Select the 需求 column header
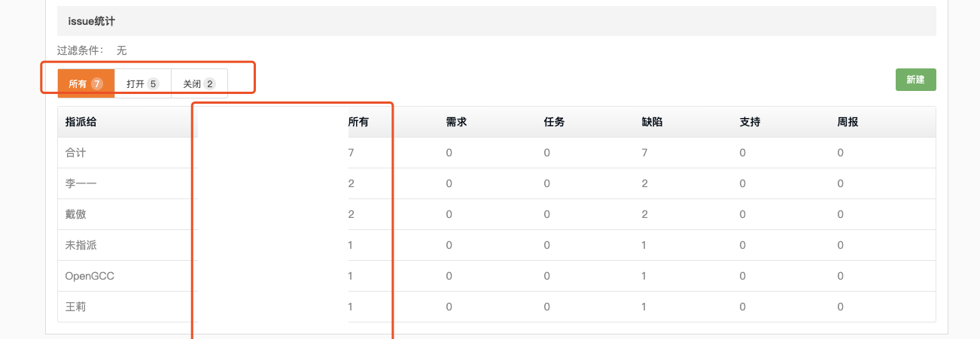 point(457,122)
